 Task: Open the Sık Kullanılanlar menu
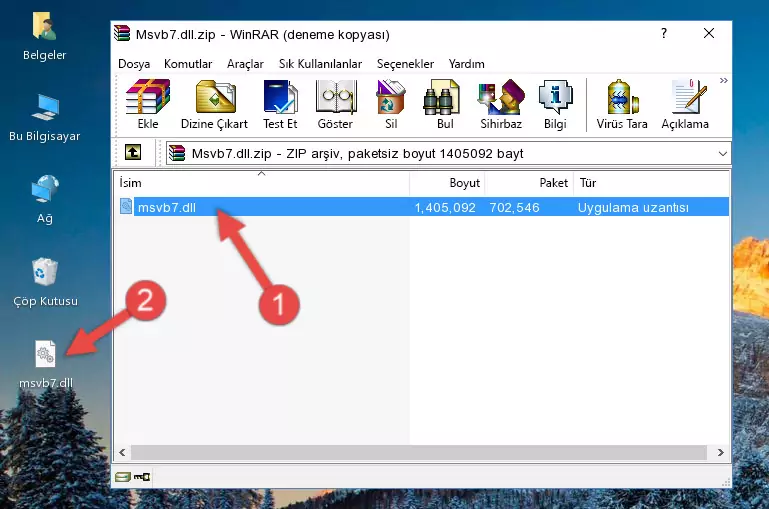[320, 64]
